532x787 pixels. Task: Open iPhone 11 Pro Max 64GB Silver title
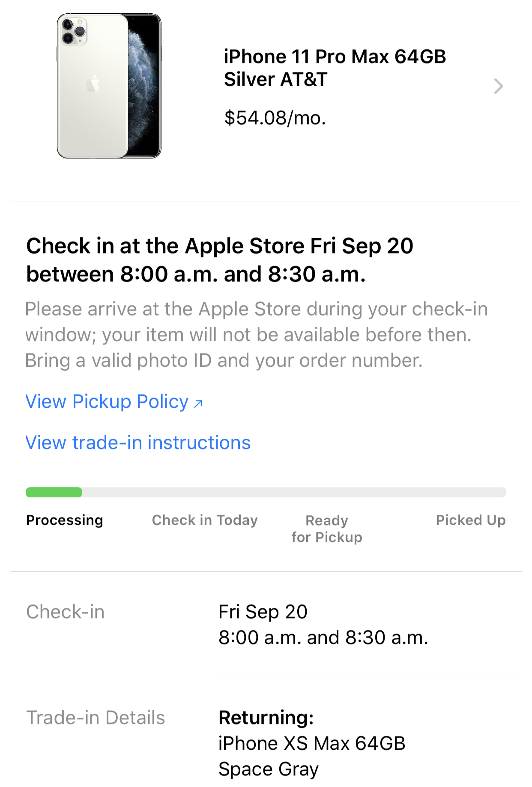click(335, 68)
